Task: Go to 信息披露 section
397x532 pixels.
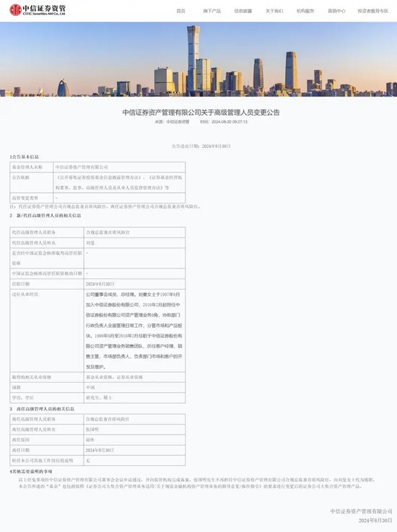Action: point(243,11)
